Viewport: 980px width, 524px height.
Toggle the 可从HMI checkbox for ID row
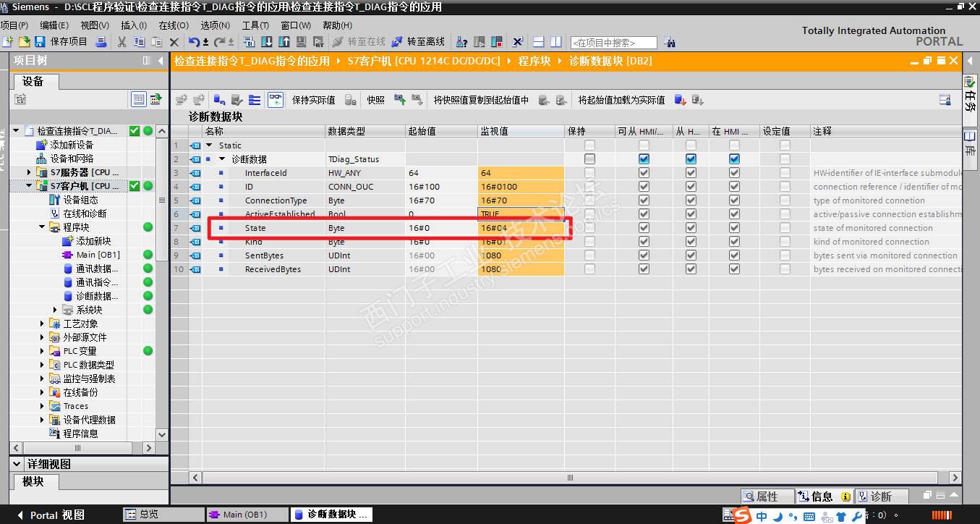(644, 187)
